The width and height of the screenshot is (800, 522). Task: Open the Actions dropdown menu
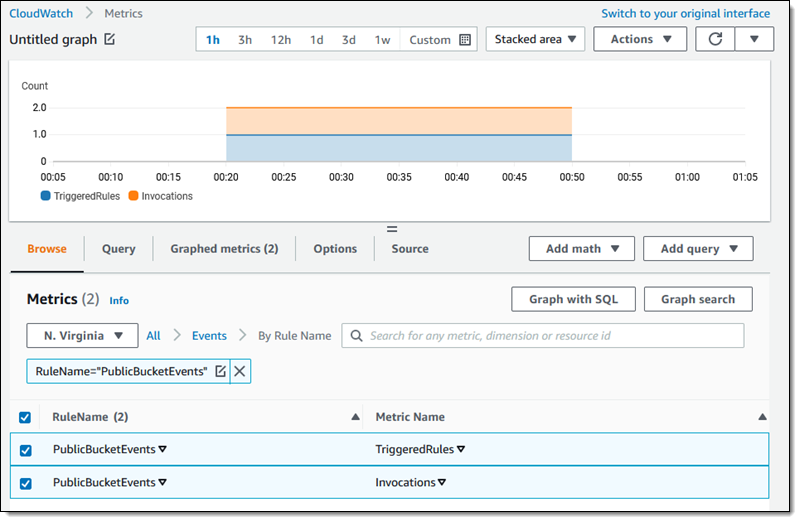click(x=640, y=39)
